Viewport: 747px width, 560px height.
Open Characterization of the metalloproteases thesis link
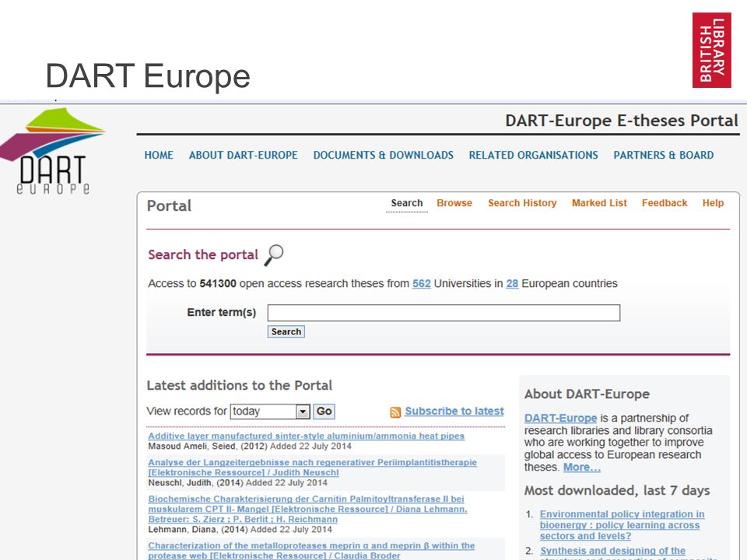(x=311, y=551)
